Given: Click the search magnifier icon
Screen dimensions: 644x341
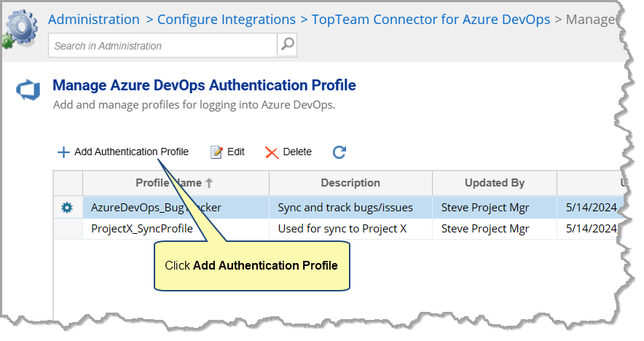Looking at the screenshot, I should tap(288, 45).
